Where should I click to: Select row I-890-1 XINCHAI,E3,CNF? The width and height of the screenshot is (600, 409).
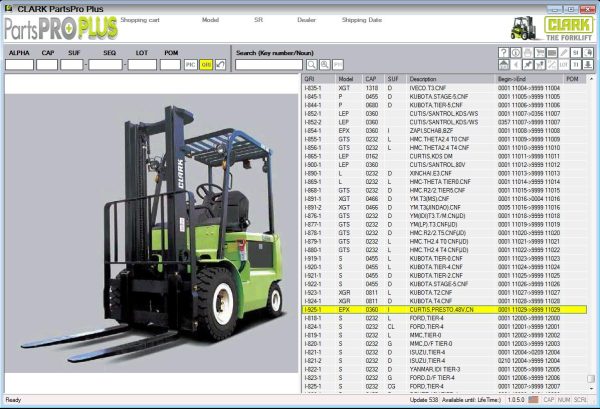(x=444, y=173)
